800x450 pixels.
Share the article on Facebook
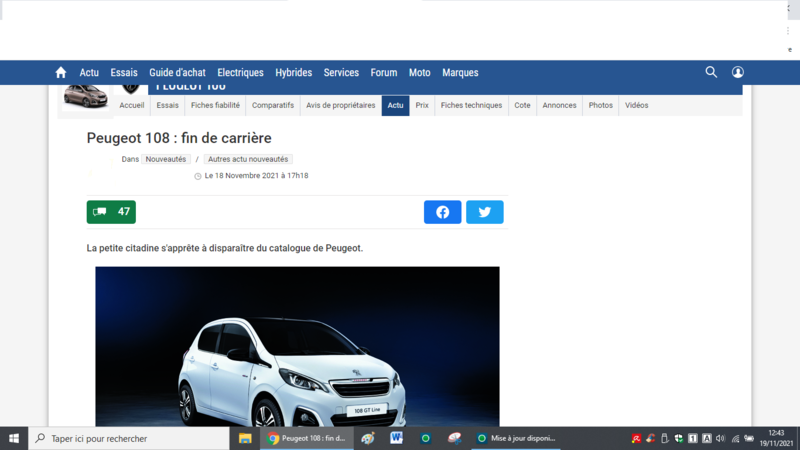pos(442,212)
